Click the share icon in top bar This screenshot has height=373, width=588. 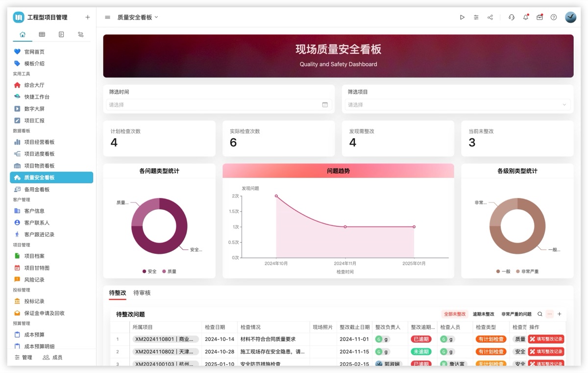click(x=490, y=17)
